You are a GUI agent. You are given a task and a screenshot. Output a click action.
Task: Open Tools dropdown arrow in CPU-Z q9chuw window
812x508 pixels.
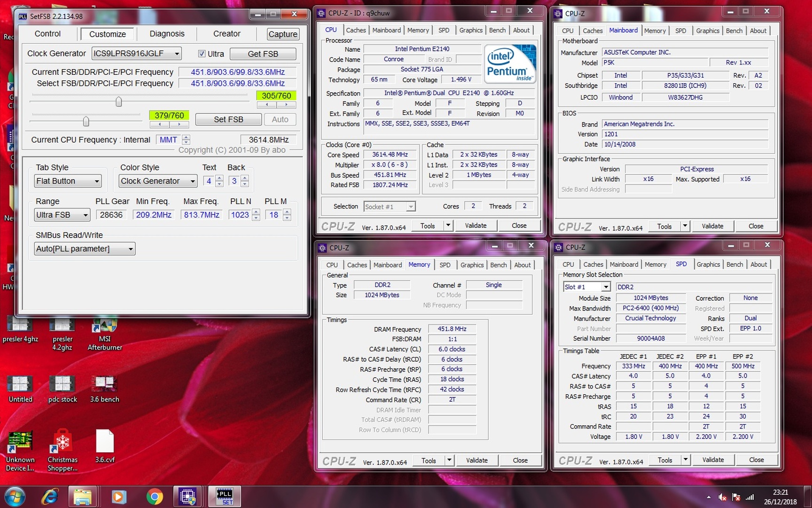448,226
